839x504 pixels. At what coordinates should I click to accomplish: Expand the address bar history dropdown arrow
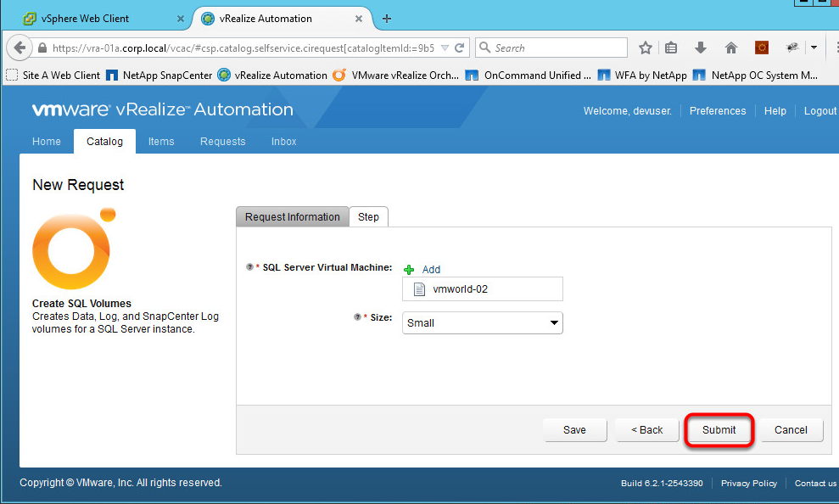445,48
